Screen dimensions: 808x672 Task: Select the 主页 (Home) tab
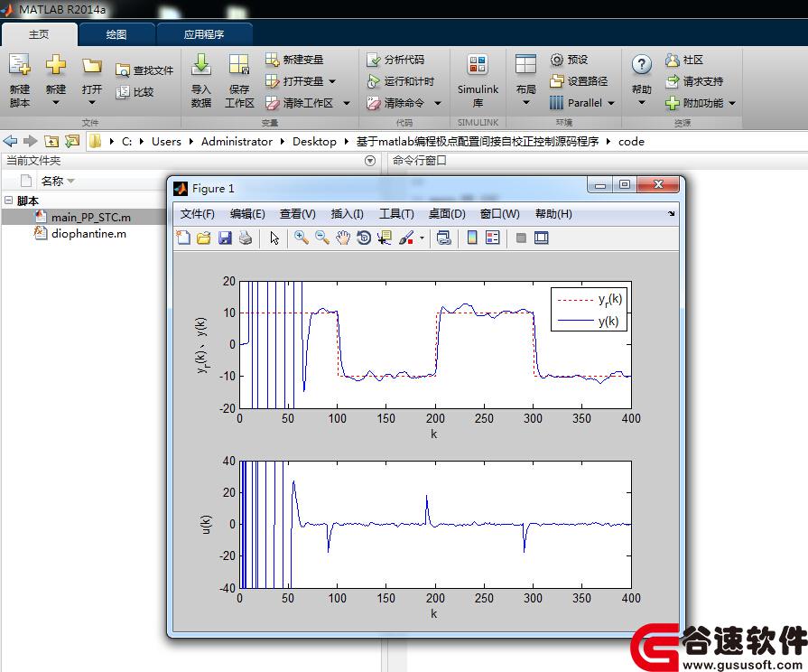coord(39,34)
